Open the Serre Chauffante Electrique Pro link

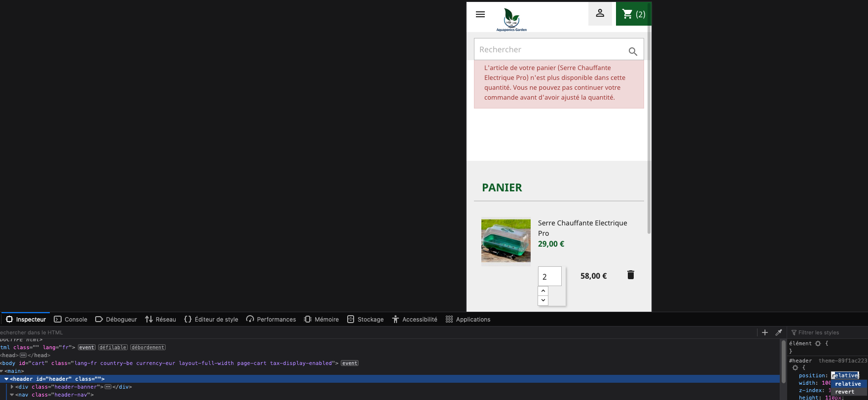click(x=582, y=228)
